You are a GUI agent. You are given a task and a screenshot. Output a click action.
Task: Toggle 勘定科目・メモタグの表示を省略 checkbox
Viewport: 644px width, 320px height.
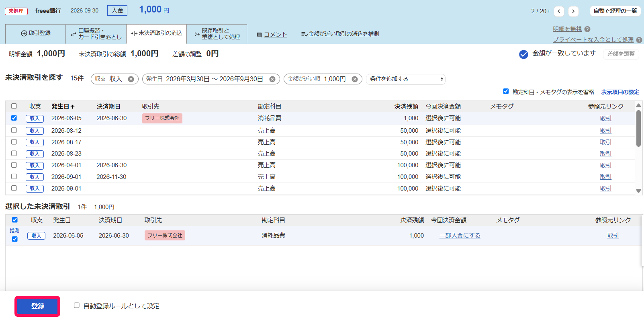pyautogui.click(x=506, y=91)
